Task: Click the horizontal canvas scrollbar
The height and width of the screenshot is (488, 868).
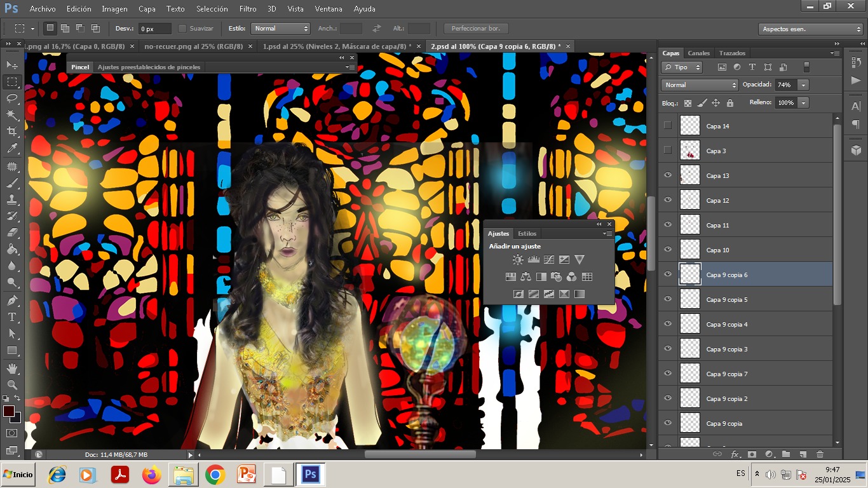Action: [x=419, y=454]
